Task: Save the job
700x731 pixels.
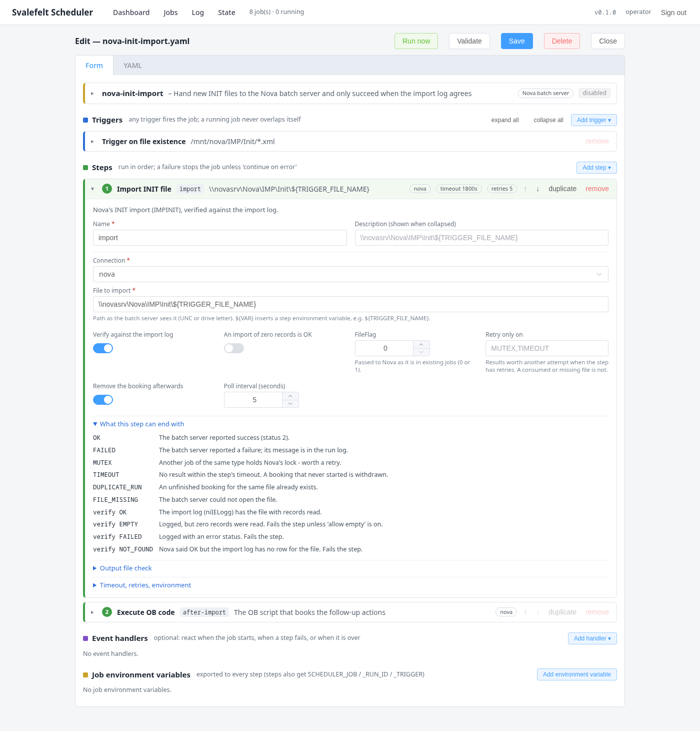Action: click(517, 41)
